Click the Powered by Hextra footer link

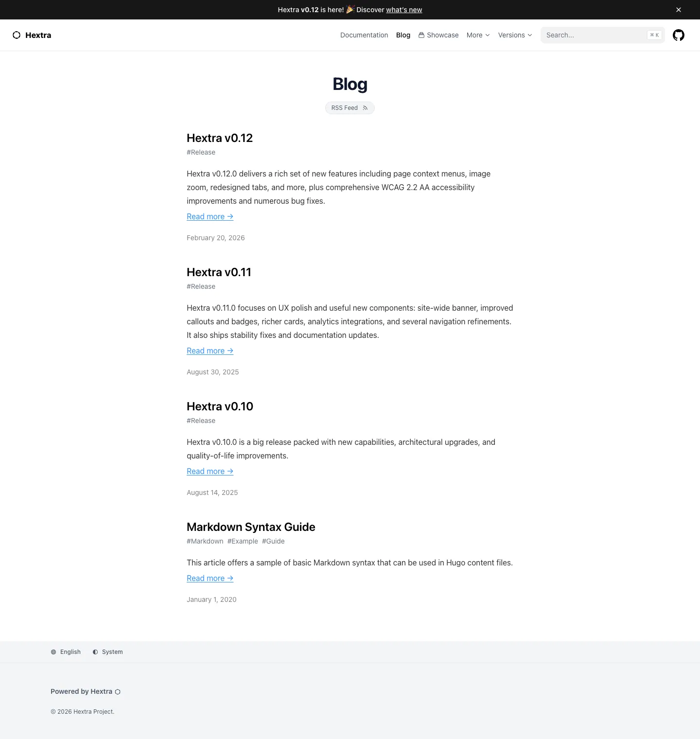(86, 691)
